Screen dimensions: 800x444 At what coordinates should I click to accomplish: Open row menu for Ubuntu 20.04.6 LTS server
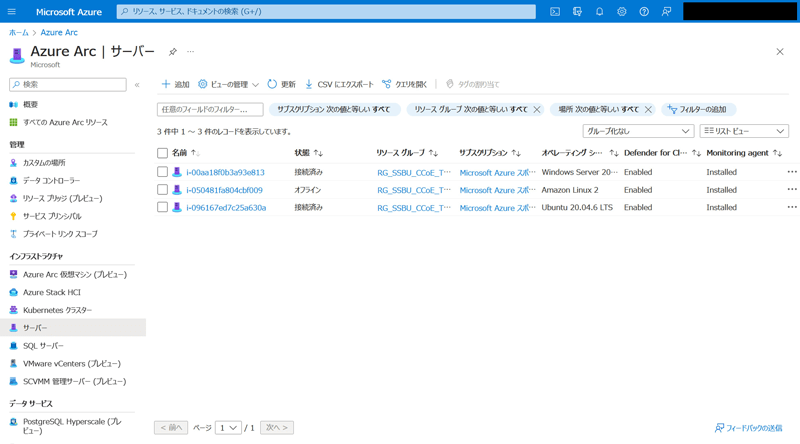point(792,207)
